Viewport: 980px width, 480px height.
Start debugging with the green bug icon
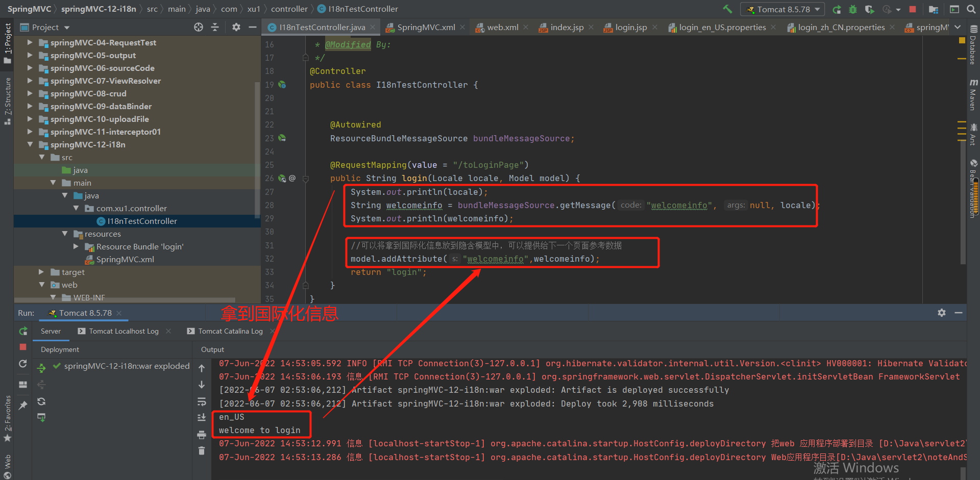(x=853, y=9)
